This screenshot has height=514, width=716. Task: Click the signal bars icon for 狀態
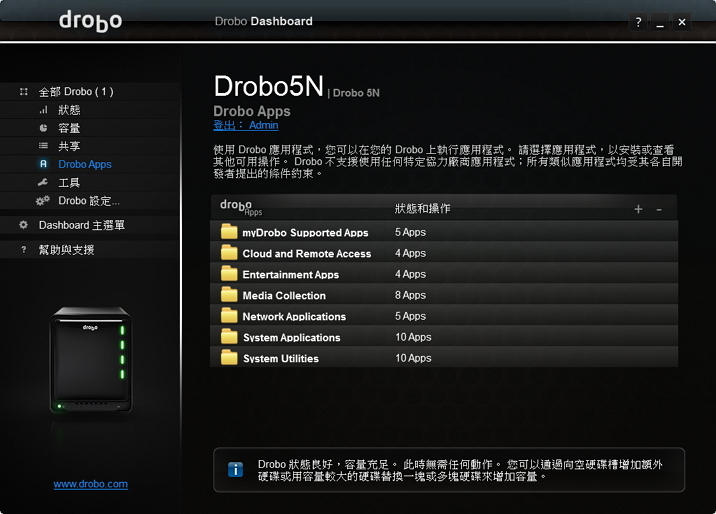(43, 110)
